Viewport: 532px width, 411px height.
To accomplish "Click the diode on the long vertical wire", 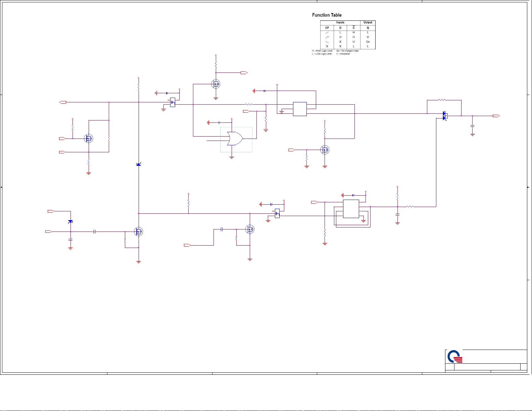I will pyautogui.click(x=139, y=164).
